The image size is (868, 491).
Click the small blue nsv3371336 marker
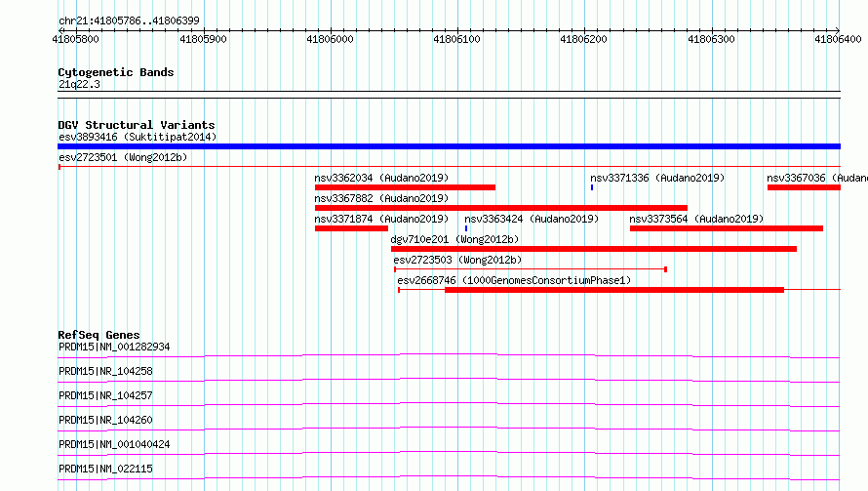tap(592, 187)
